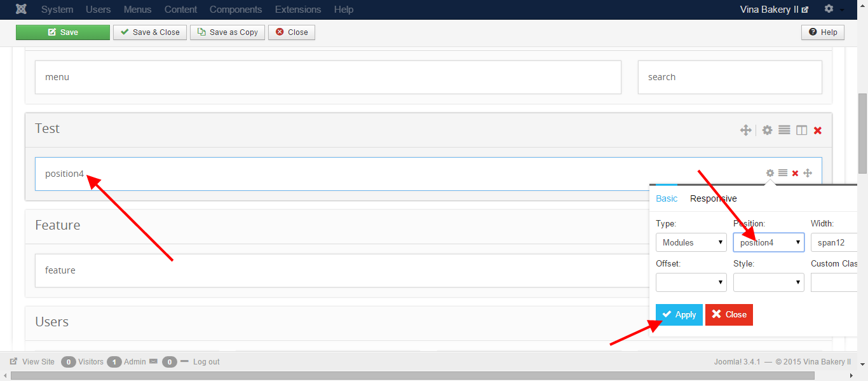The height and width of the screenshot is (381, 868).
Task: Open the Extensions menu
Action: coord(298,10)
